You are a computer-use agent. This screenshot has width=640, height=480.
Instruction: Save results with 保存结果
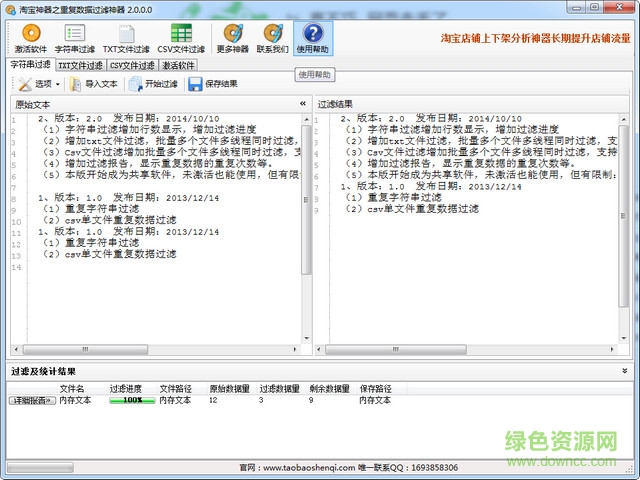click(213, 84)
